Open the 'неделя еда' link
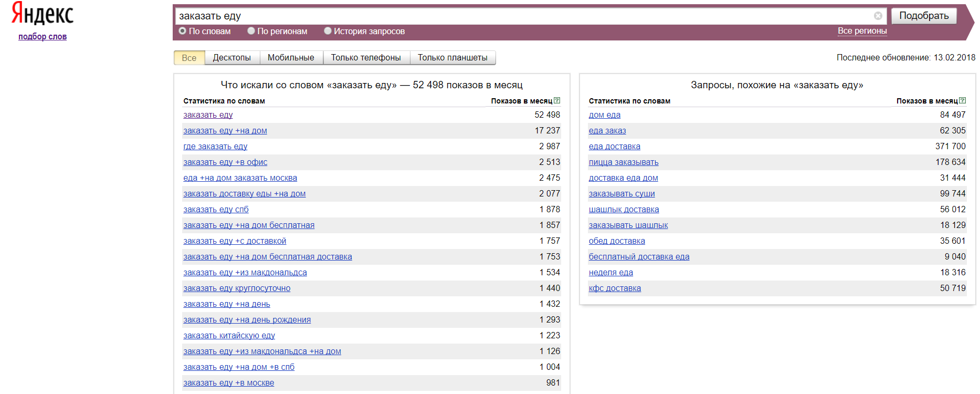980x394 pixels. [x=611, y=273]
